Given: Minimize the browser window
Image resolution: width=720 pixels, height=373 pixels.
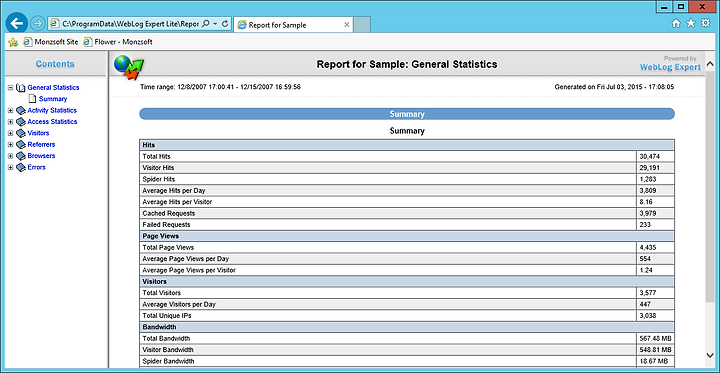Looking at the screenshot, I should pyautogui.click(x=664, y=6).
